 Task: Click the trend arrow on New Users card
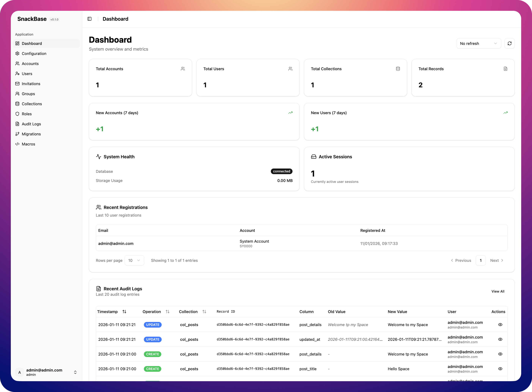505,113
